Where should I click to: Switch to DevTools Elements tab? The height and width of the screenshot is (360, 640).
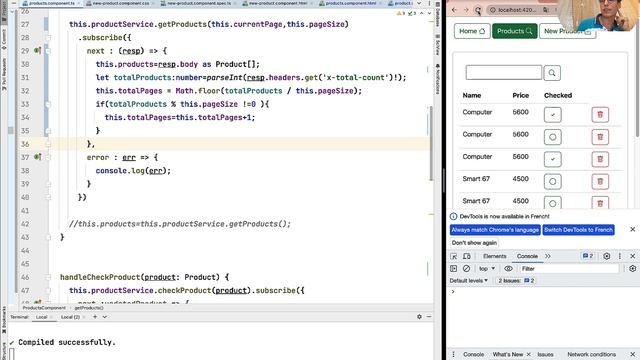pyautogui.click(x=494, y=256)
